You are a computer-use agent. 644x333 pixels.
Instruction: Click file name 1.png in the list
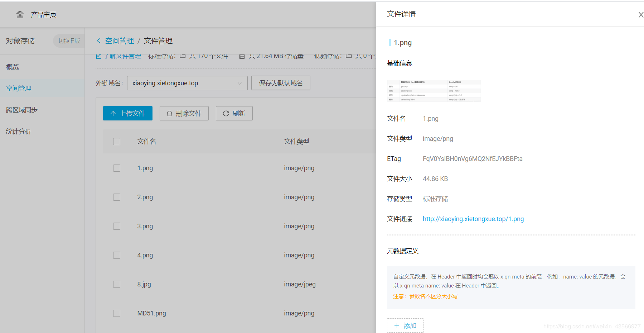(145, 168)
